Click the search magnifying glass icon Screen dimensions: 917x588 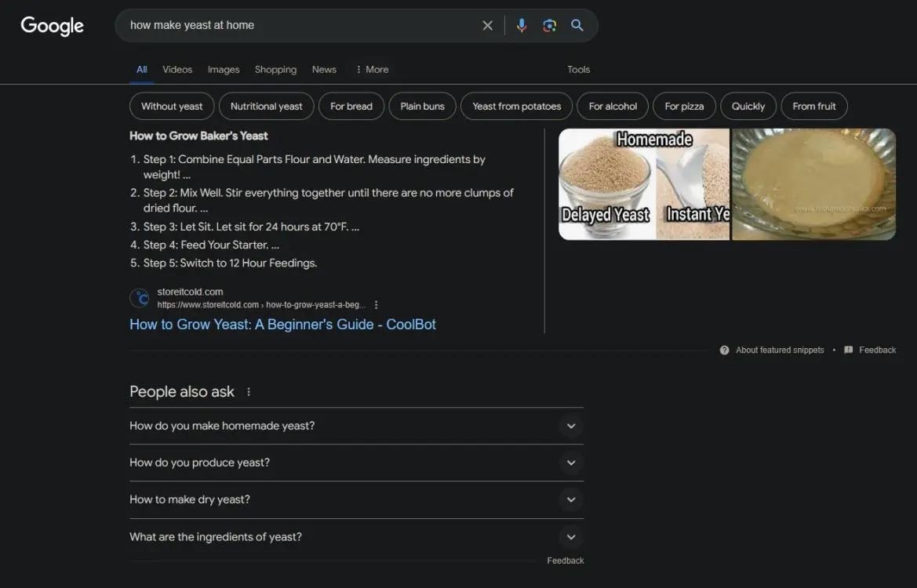click(x=577, y=24)
